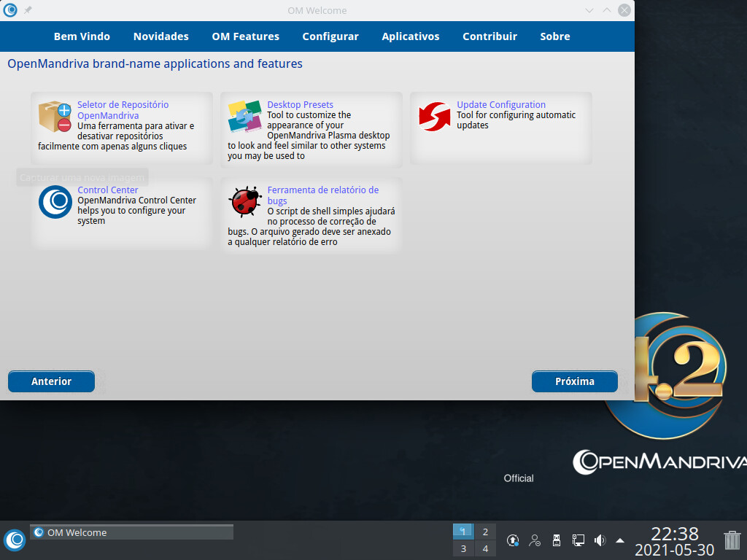
Task: Click the text "OpenMandriva Control Center helps you"
Action: click(136, 205)
